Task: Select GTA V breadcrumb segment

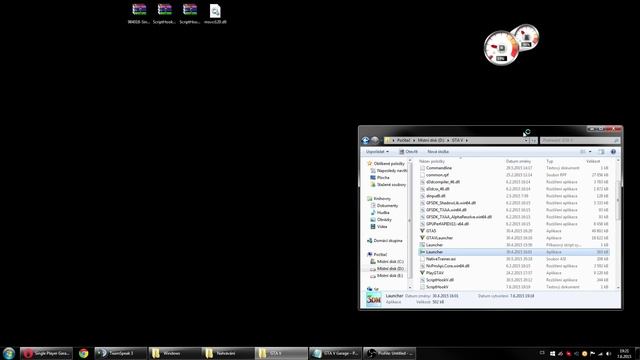Action: [457, 140]
